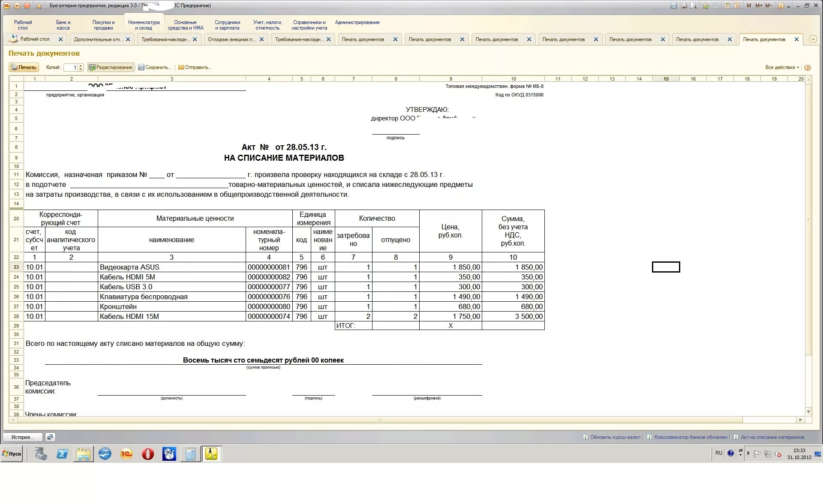
Task: Click Классификатор банков обновлен notification
Action: tap(687, 437)
